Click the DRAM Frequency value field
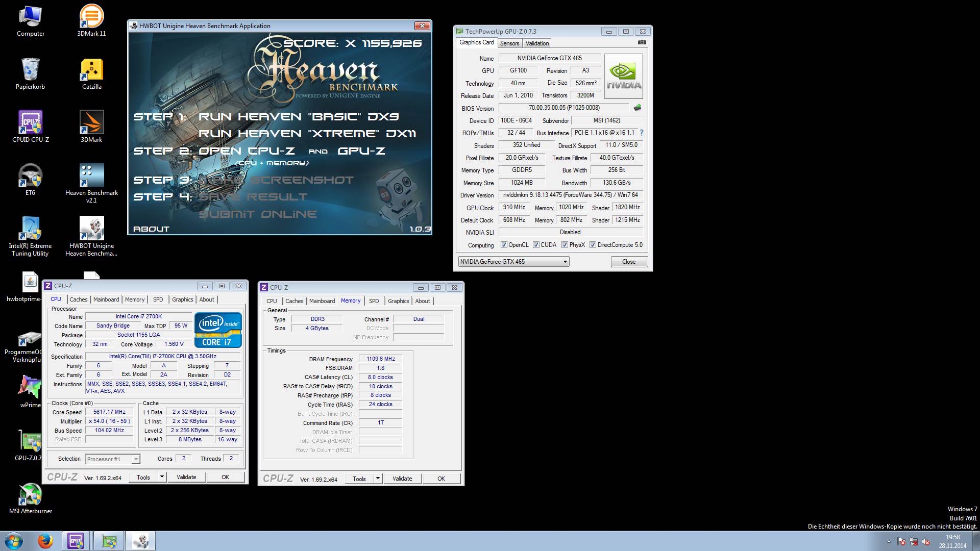Viewport: 980px width, 551px height. coord(381,359)
